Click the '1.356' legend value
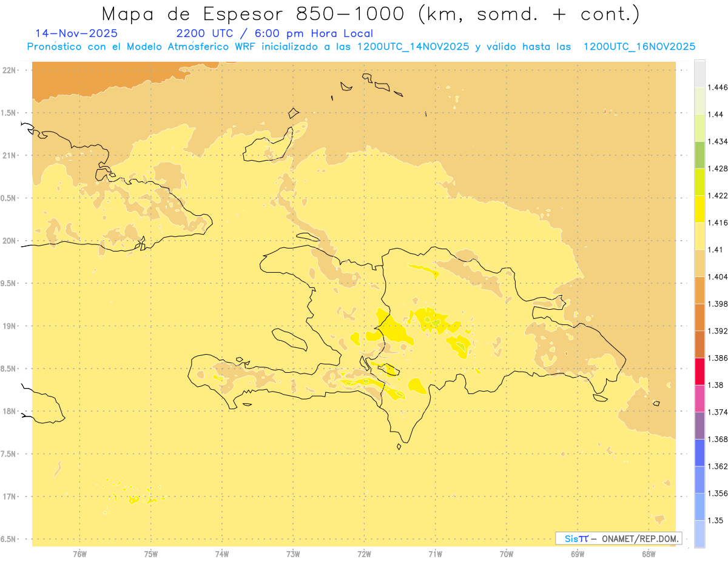 coord(718,493)
